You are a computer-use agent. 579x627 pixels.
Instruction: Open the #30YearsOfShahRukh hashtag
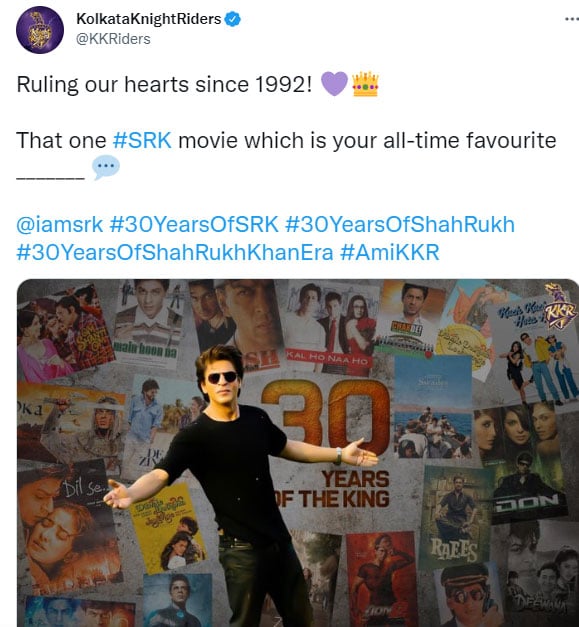point(400,224)
